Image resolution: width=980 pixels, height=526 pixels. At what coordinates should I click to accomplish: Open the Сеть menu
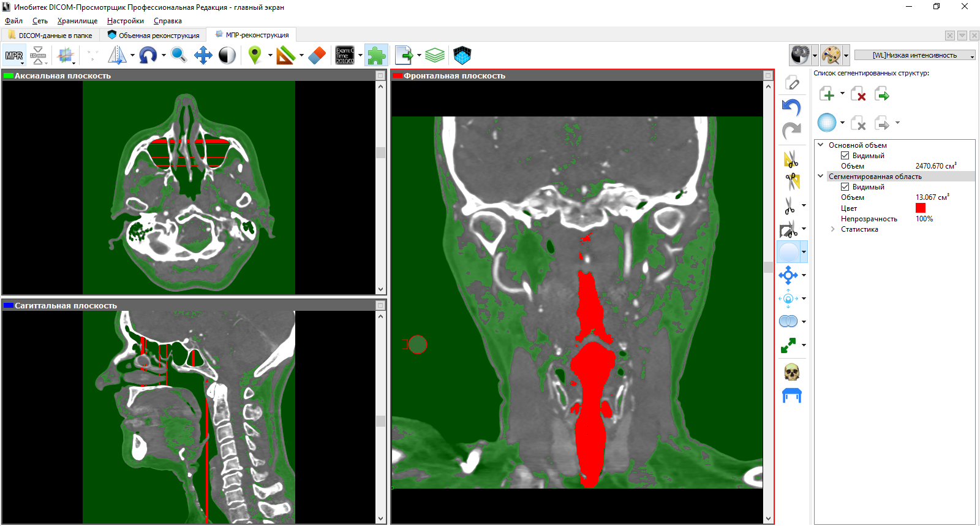40,21
